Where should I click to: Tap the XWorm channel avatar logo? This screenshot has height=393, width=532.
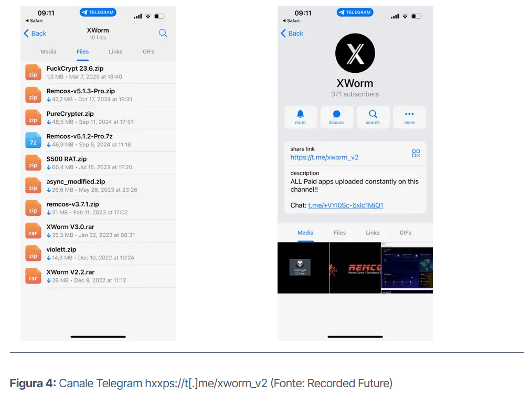point(355,53)
